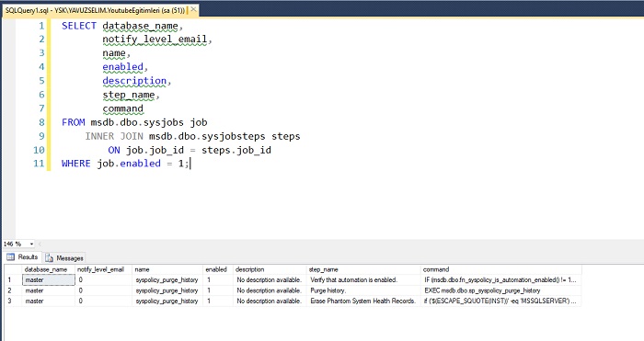Place cursor on notify_level_email in line 2

point(155,40)
